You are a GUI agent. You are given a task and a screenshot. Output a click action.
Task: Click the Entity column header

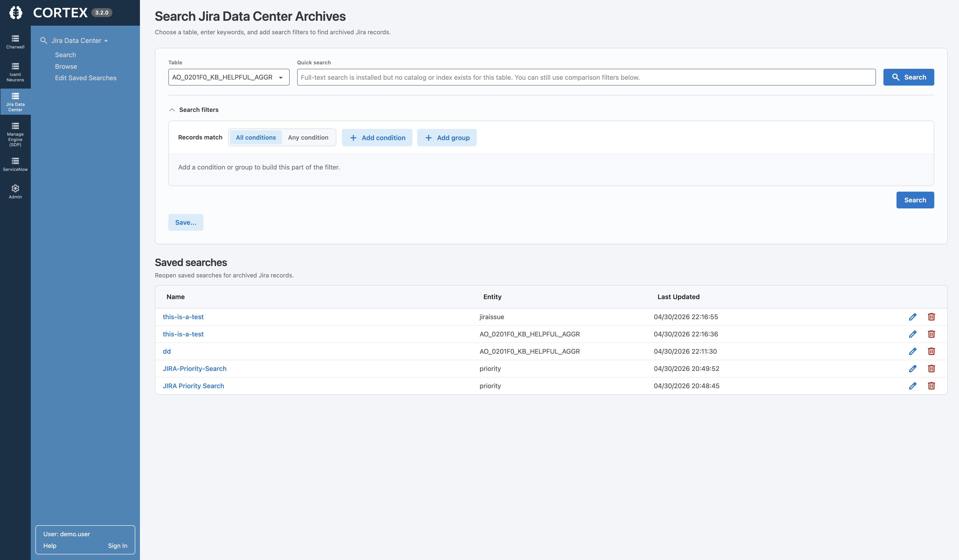click(492, 297)
